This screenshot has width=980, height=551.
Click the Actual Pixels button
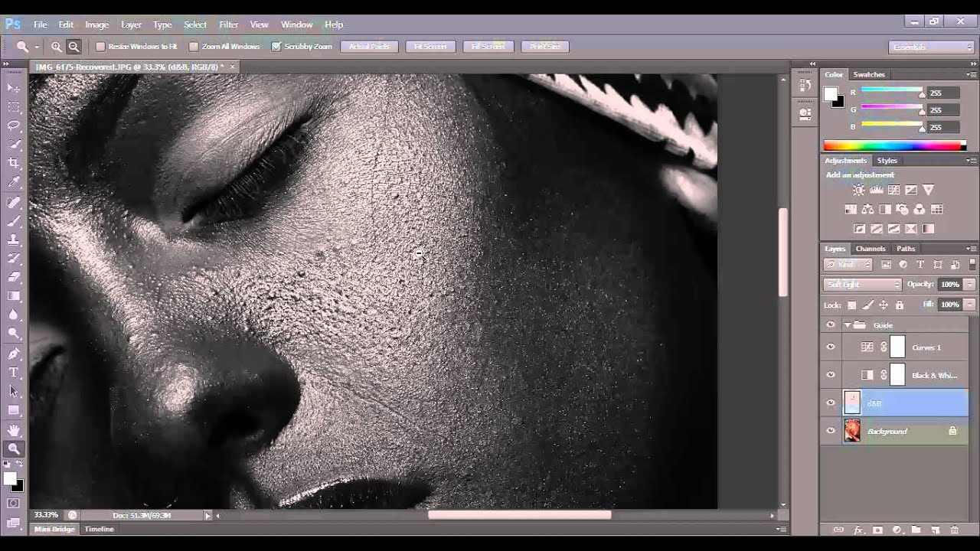coord(369,47)
